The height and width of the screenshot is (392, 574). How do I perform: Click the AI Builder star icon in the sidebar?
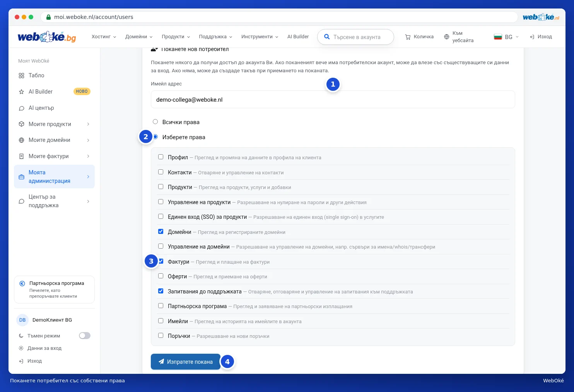pyautogui.click(x=21, y=92)
